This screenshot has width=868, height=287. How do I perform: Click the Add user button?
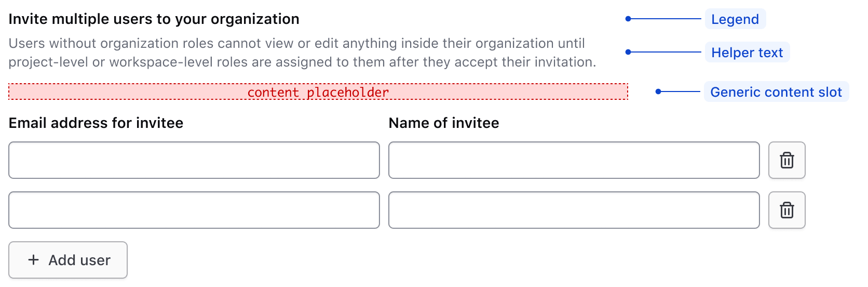(68, 260)
